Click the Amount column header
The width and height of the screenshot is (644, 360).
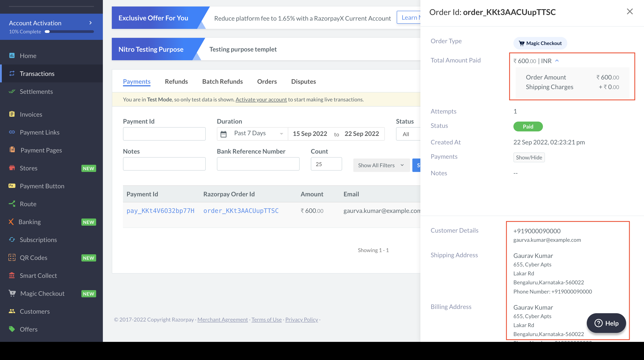point(312,194)
